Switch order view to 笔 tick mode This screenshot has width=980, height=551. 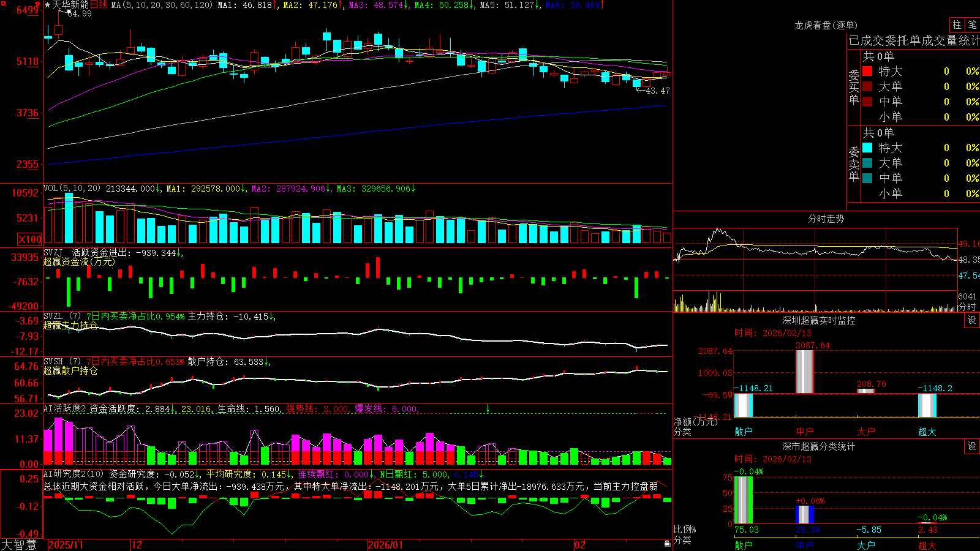[x=972, y=24]
